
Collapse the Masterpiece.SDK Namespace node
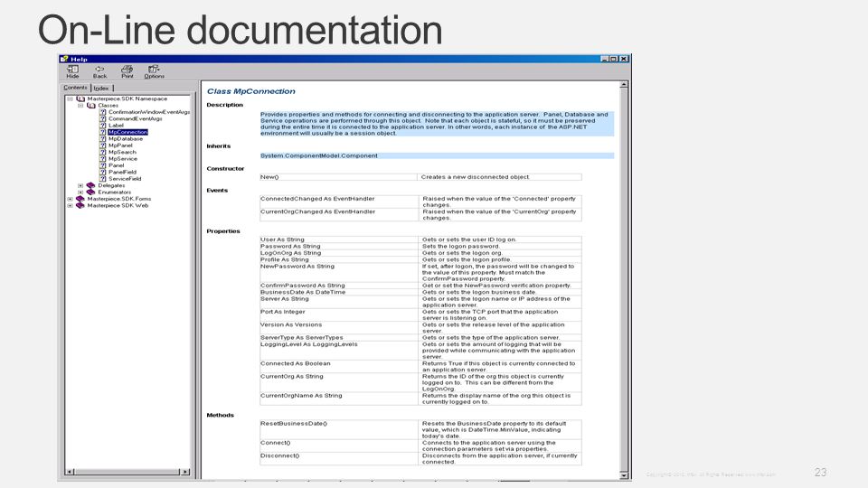pyautogui.click(x=71, y=99)
